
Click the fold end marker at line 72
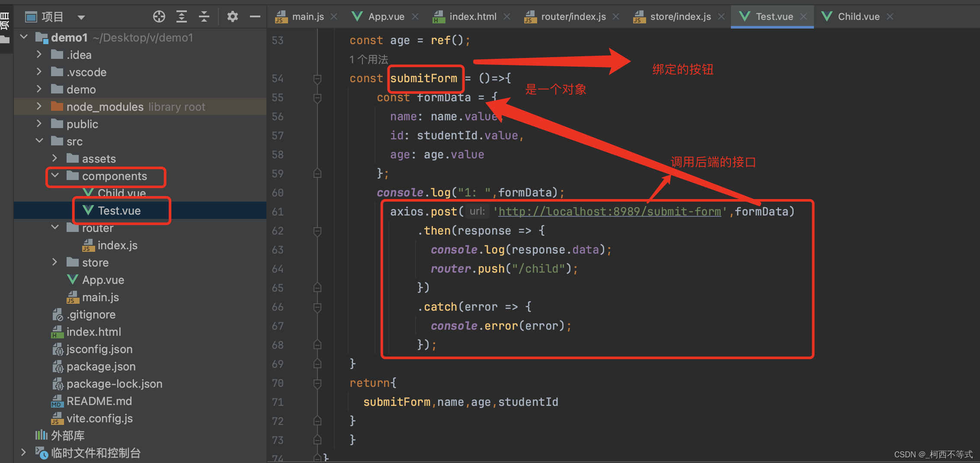pyautogui.click(x=317, y=421)
